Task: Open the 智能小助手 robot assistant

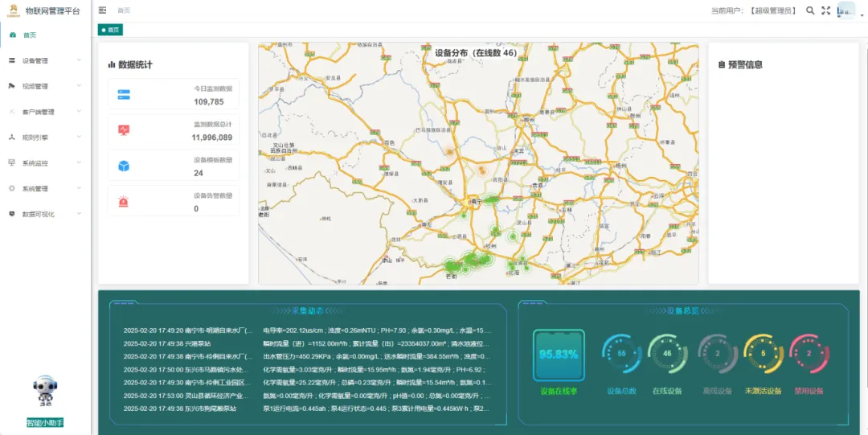Action: point(44,393)
